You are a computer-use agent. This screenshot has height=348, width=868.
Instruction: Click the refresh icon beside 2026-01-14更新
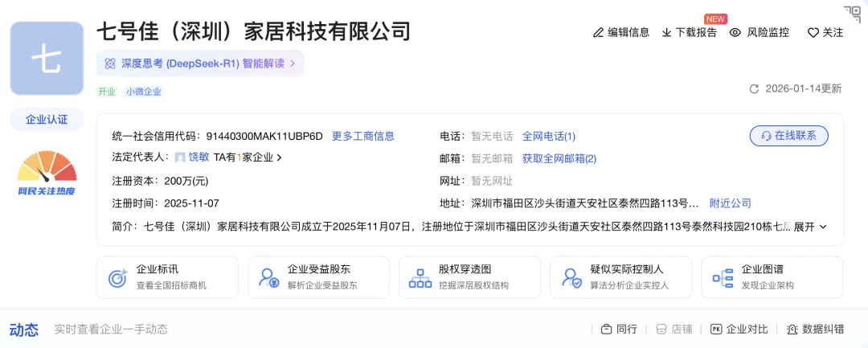pos(753,89)
